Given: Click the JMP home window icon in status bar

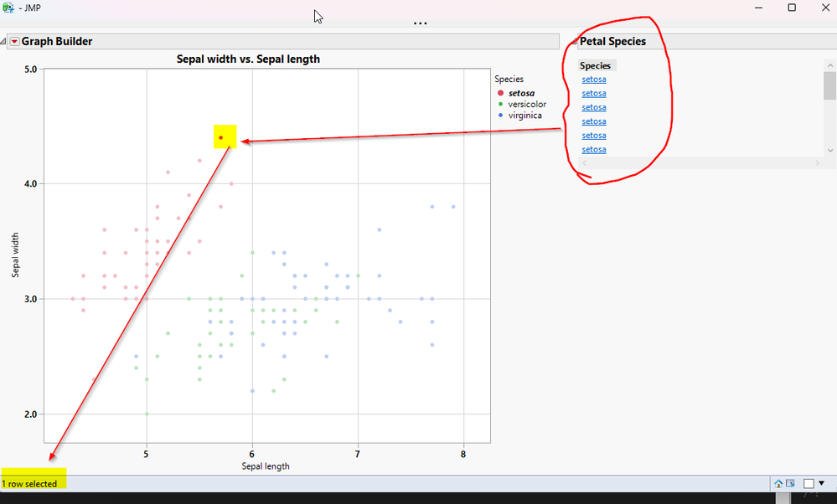Looking at the screenshot, I should tap(778, 483).
